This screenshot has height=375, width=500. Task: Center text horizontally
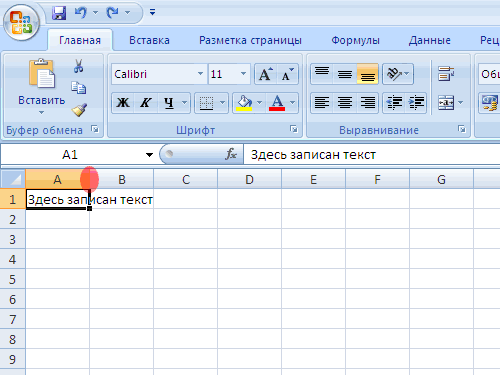(345, 103)
